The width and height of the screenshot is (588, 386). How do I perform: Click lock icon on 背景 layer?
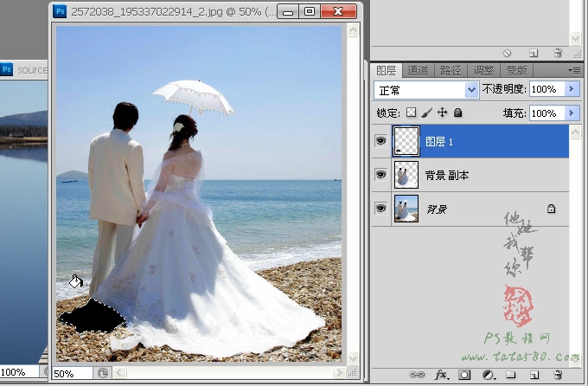[x=551, y=209]
